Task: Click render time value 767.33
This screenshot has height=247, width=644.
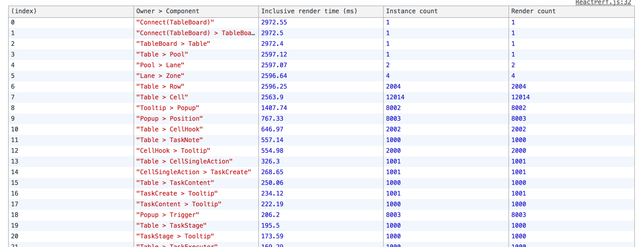Action: [272, 119]
